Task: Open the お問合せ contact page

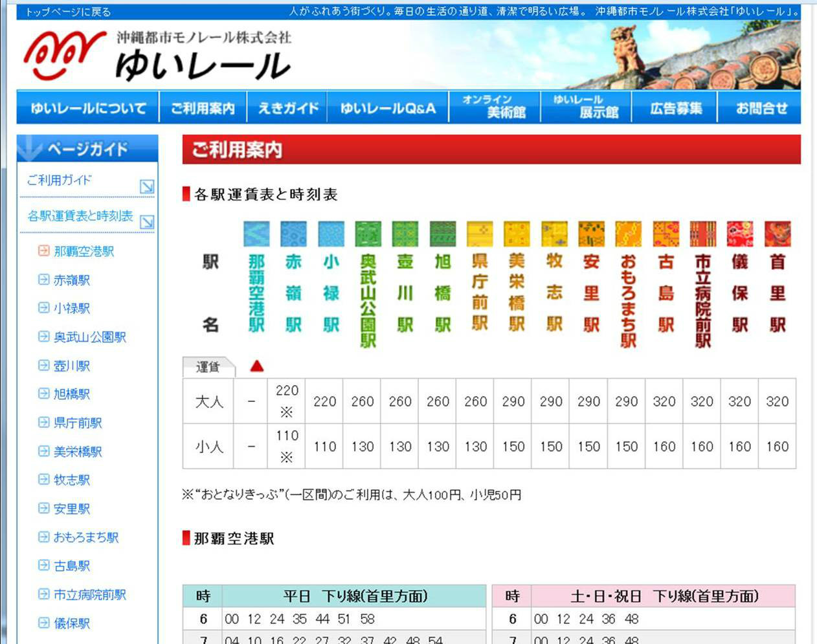Action: (761, 108)
